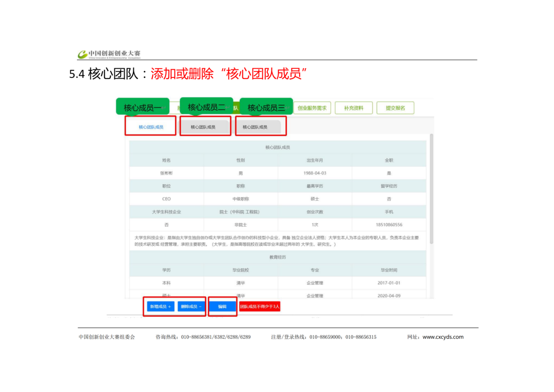Click the vertical scrollbar of the member form
554x392 pixels.
click(431, 190)
